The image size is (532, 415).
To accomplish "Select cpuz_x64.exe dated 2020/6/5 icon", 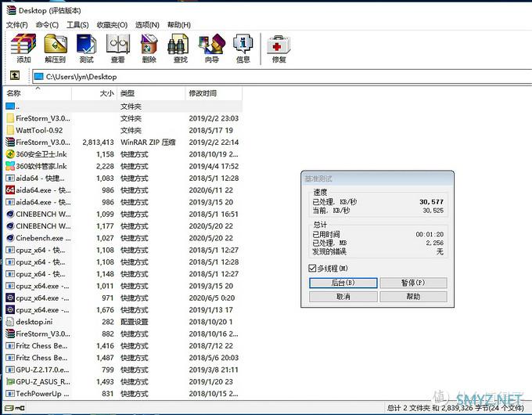I will 10,298.
